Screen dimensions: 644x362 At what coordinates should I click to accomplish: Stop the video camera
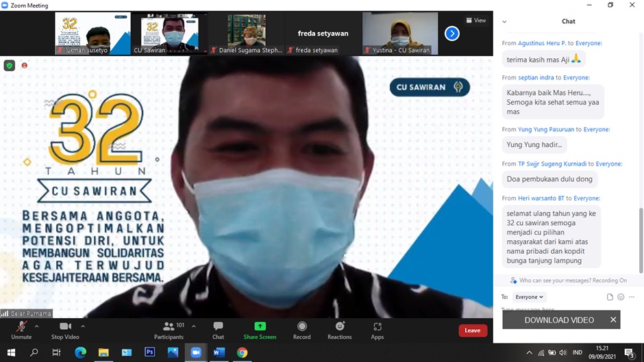point(65,331)
